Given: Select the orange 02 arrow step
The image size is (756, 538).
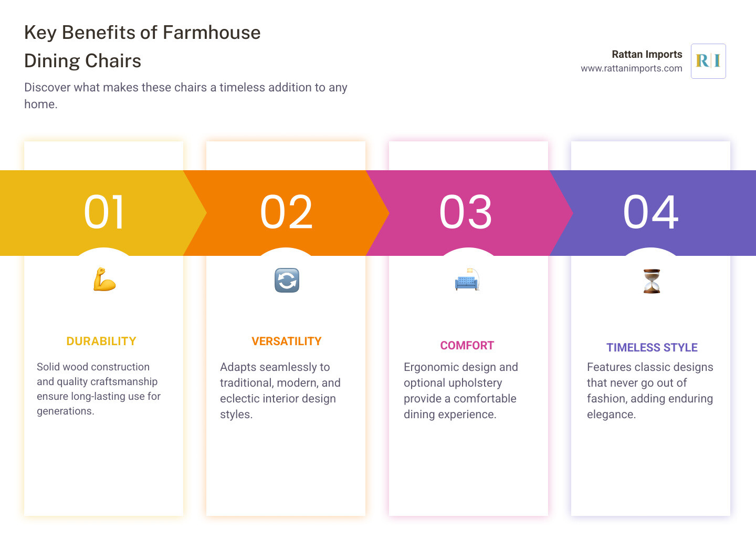Looking at the screenshot, I should point(287,212).
